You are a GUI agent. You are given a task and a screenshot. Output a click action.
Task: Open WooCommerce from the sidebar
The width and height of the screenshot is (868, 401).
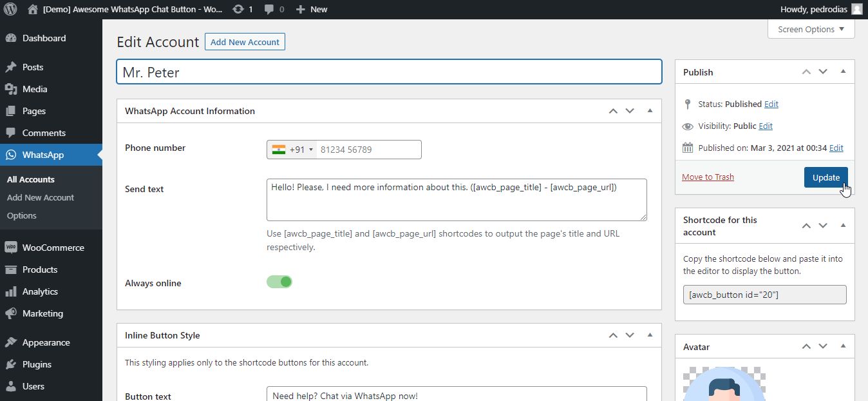click(53, 248)
